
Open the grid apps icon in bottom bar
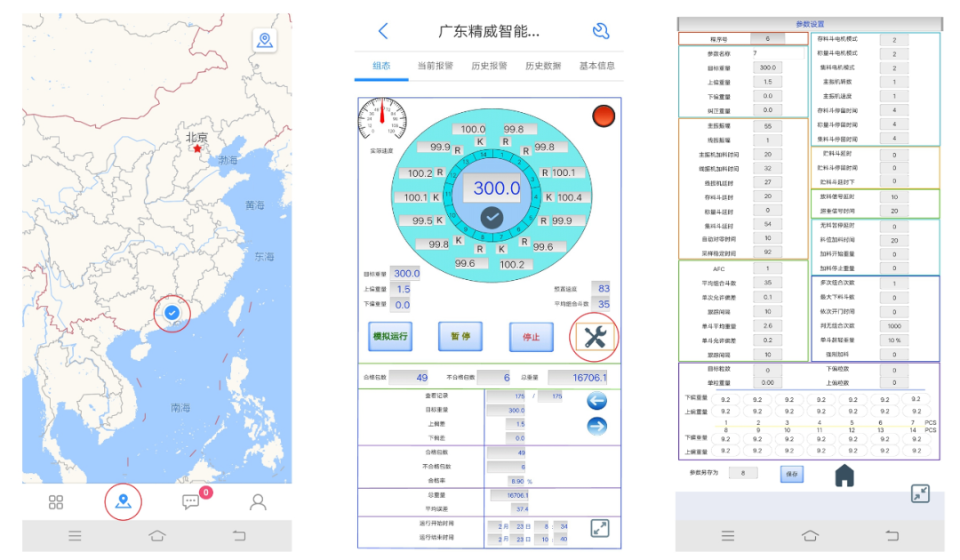click(56, 502)
